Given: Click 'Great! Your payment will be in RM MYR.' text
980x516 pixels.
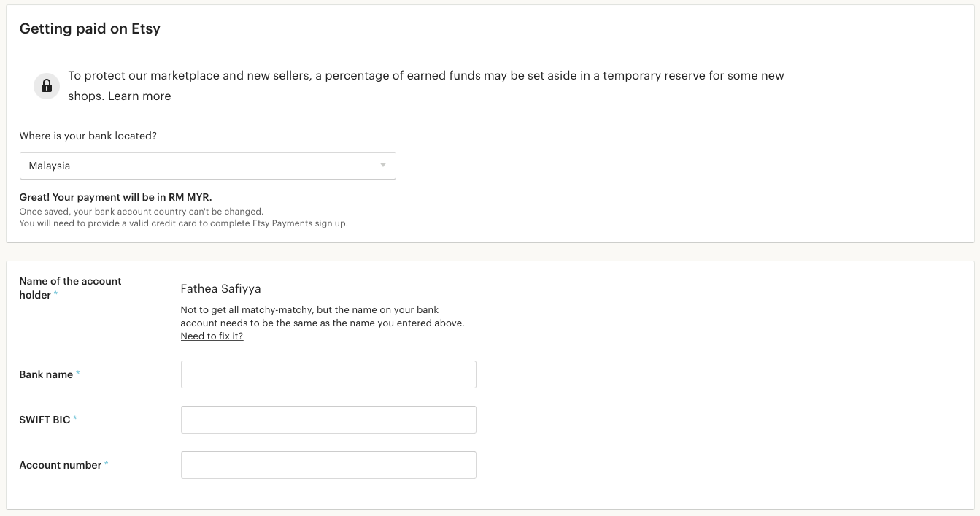Looking at the screenshot, I should tap(115, 197).
